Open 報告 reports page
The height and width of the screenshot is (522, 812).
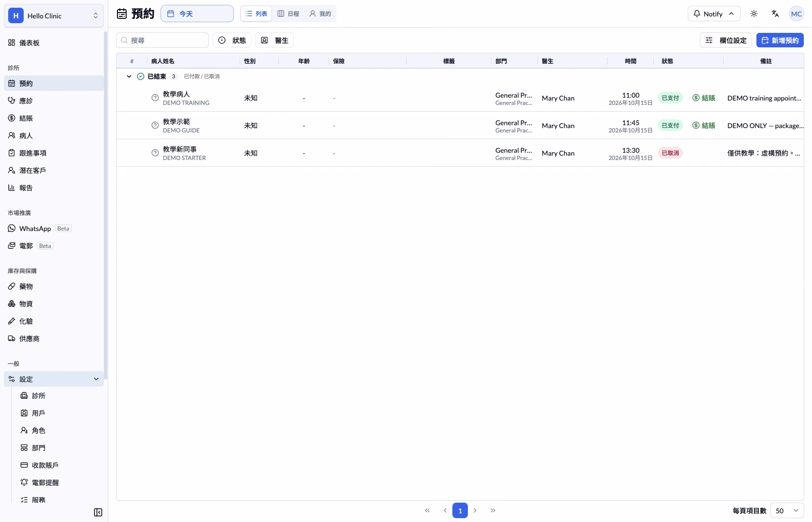point(54,188)
